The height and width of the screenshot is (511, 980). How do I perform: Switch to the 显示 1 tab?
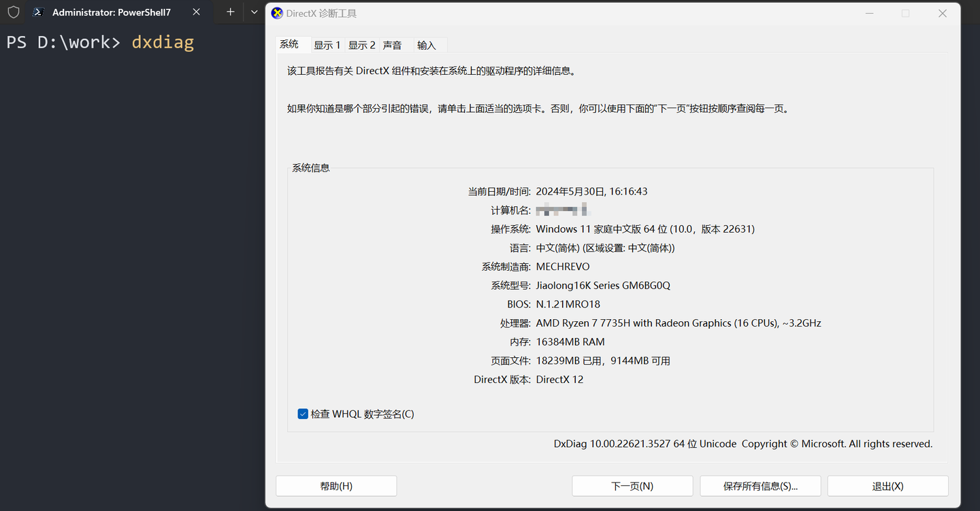pyautogui.click(x=327, y=45)
